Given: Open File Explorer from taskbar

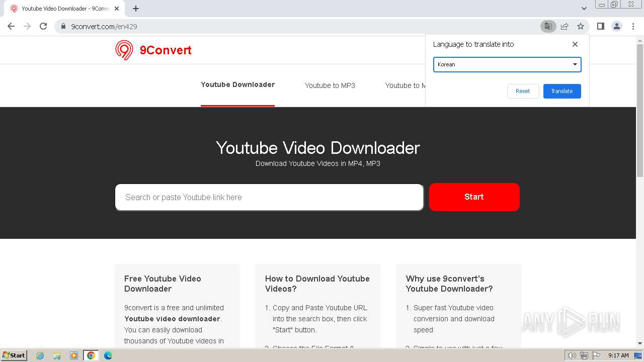Looking at the screenshot, I should [57, 355].
